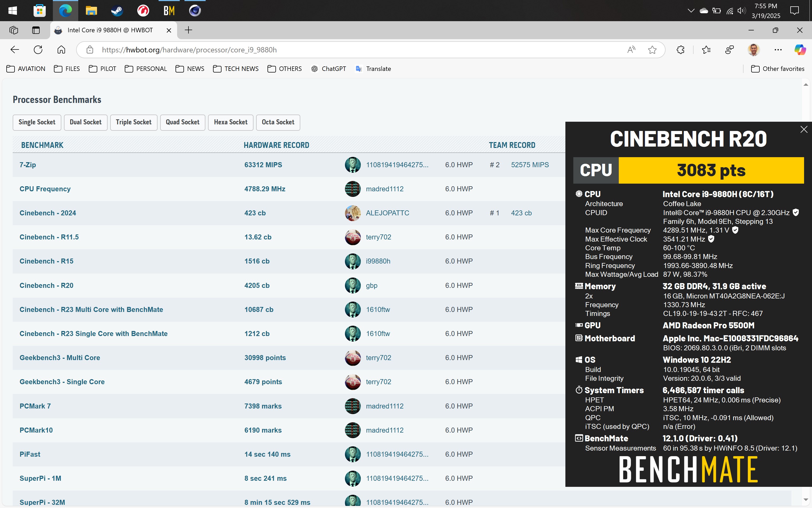Screen dimensions: 812x508
Task: Select Dual Socket filter
Action: [x=86, y=122]
